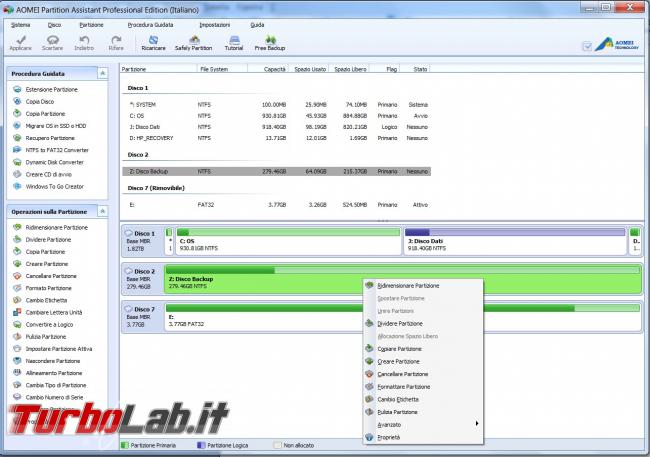The width and height of the screenshot is (650, 457).
Task: Launch Windows To Go Creator
Action: (x=55, y=187)
